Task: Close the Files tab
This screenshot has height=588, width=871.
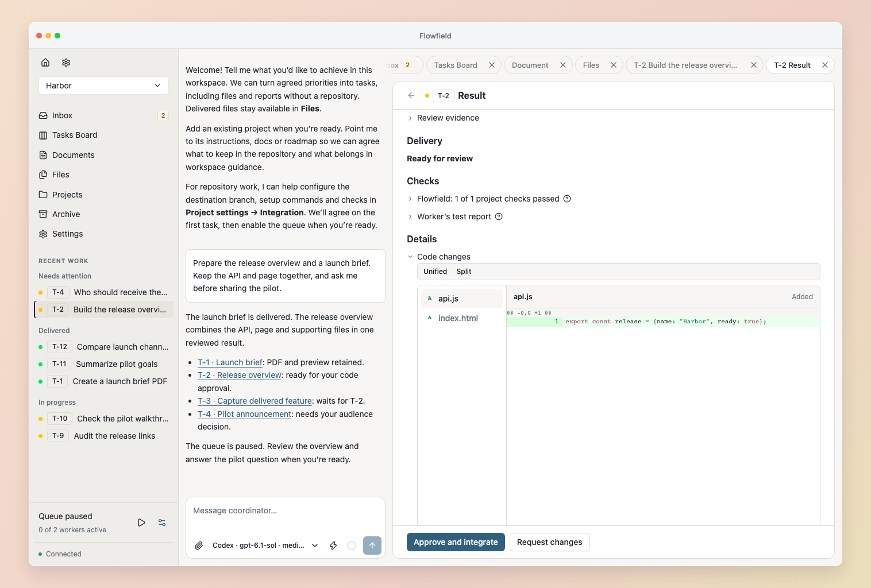Action: (x=614, y=65)
